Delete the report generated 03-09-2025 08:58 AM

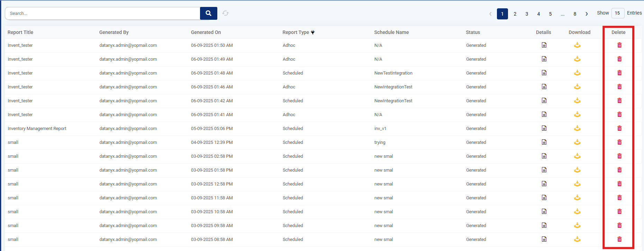pos(619,239)
